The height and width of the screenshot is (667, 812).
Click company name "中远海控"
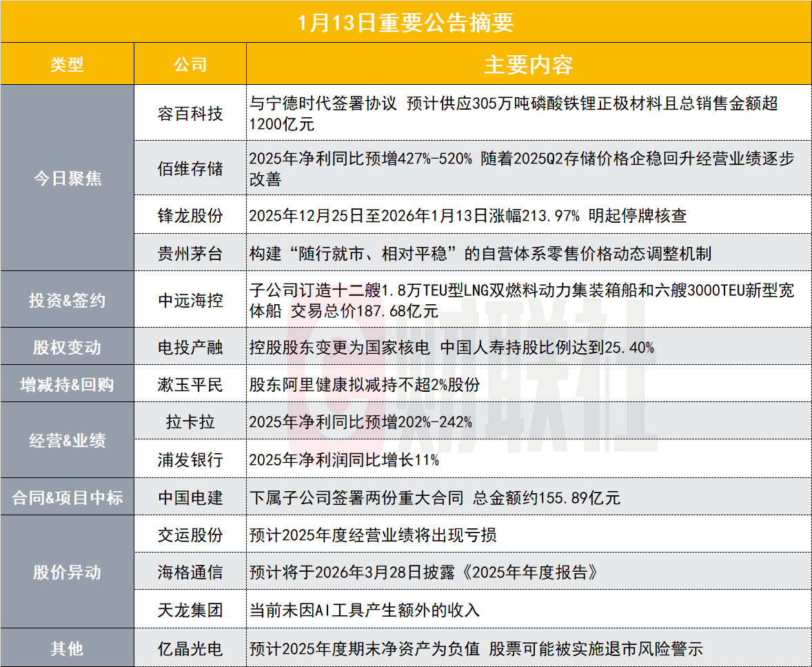[190, 300]
